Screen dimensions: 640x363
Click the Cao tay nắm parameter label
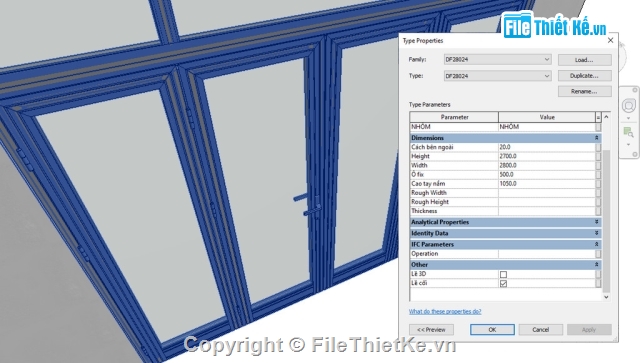(428, 184)
